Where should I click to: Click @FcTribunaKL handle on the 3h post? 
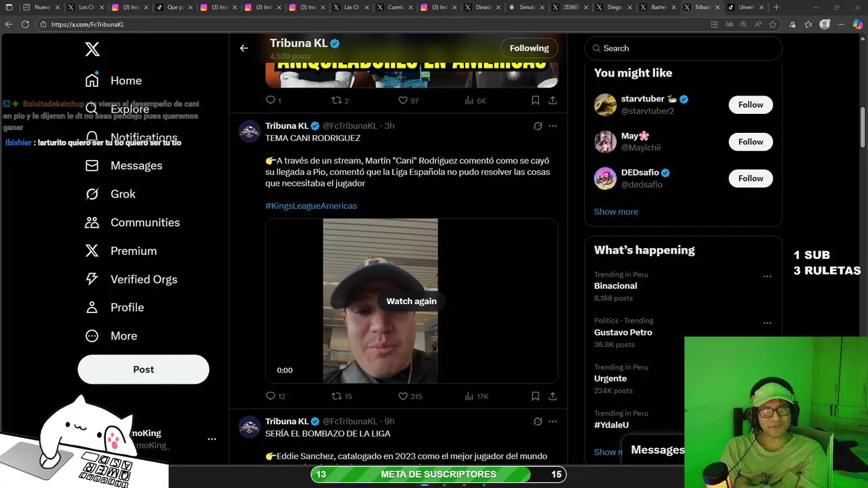tap(350, 126)
